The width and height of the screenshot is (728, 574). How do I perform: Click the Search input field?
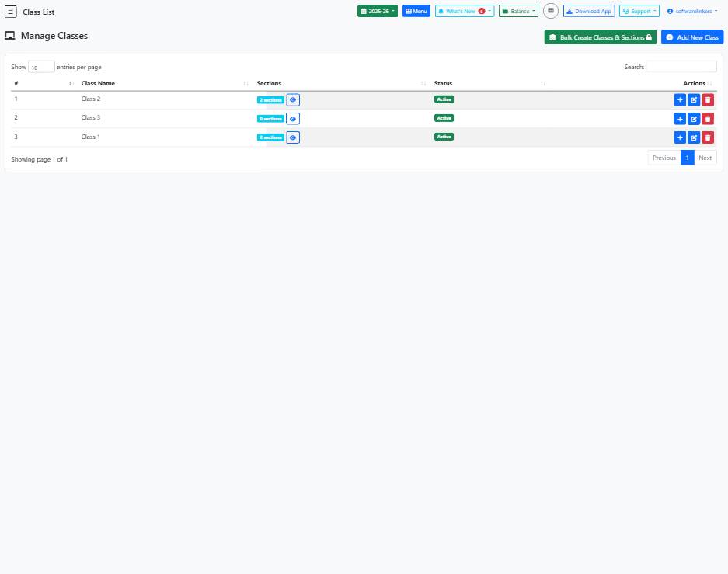(681, 67)
